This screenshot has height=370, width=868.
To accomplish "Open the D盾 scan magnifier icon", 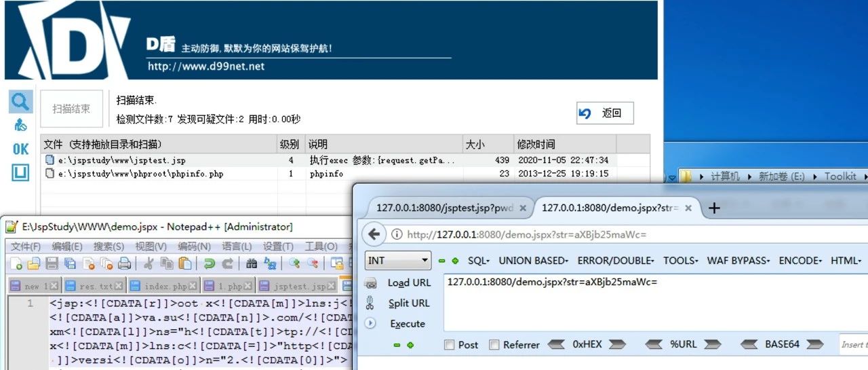I will tap(21, 102).
